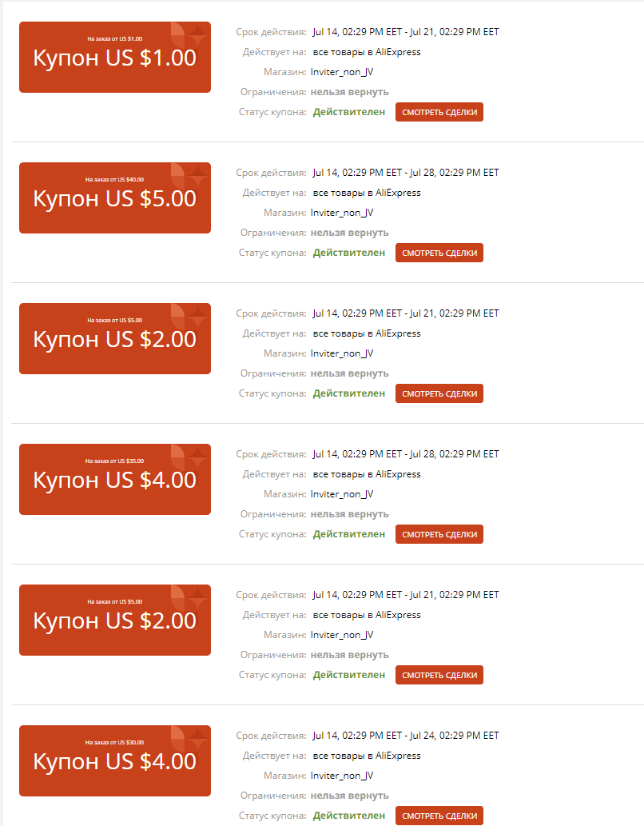Click star icon on $4.00 coupon for $35.00 orders
644x826 pixels.
pos(198,458)
